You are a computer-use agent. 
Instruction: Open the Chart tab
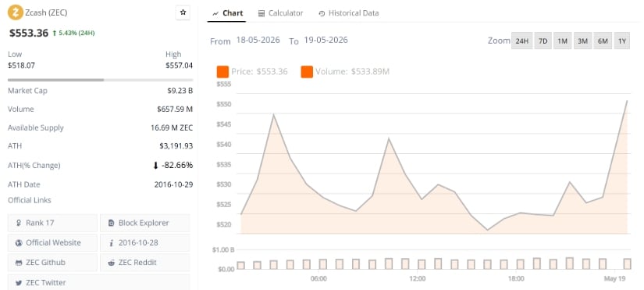click(227, 13)
